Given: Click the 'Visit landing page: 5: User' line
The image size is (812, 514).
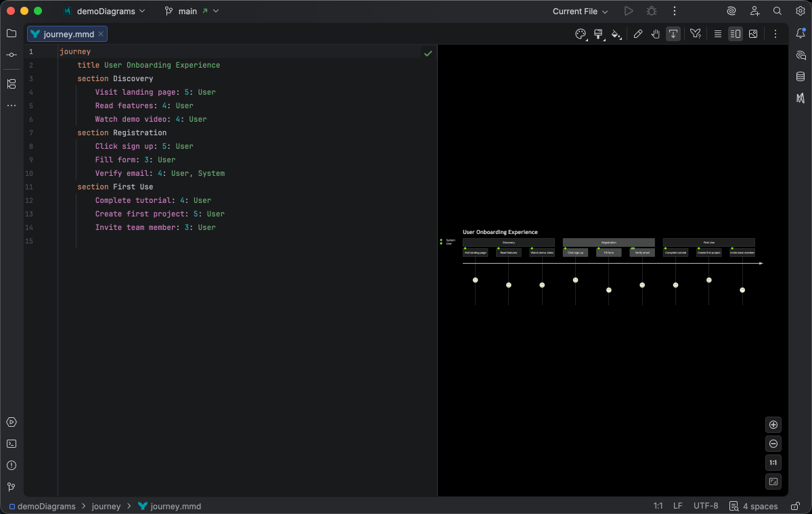Looking at the screenshot, I should pos(156,92).
